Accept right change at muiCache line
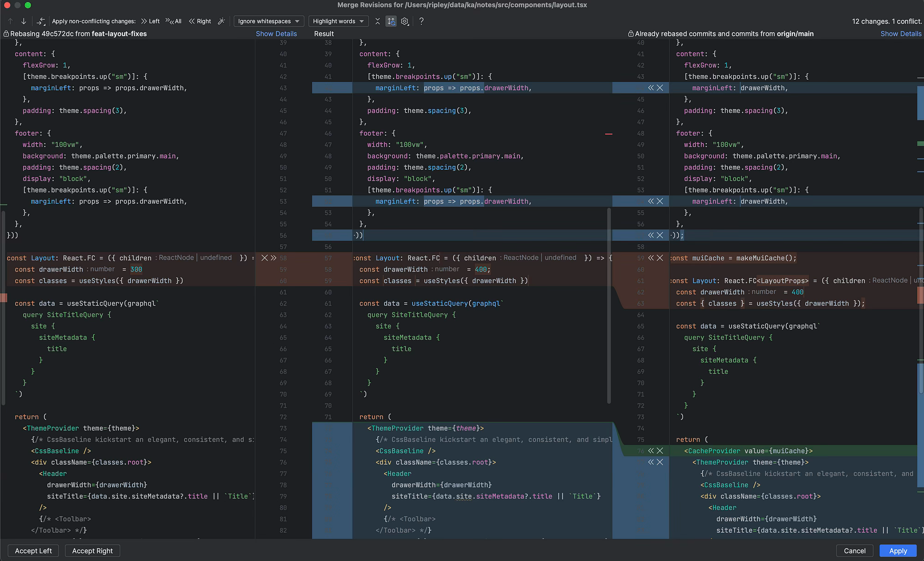Image resolution: width=924 pixels, height=561 pixels. [x=651, y=258]
